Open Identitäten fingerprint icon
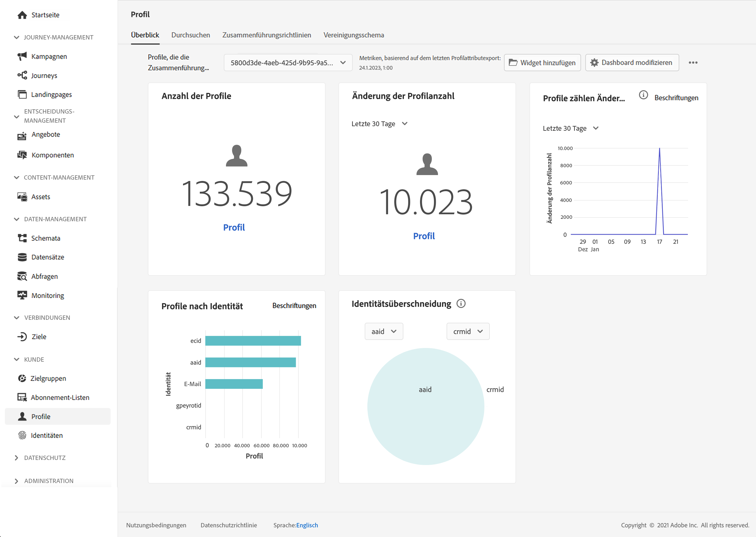 tap(22, 436)
